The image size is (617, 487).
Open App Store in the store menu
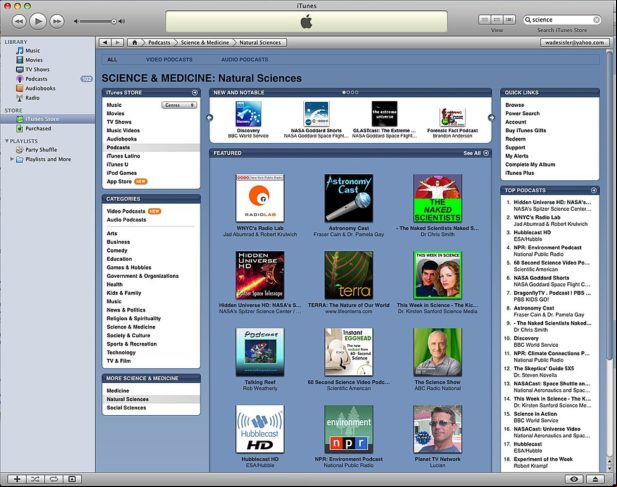[119, 181]
